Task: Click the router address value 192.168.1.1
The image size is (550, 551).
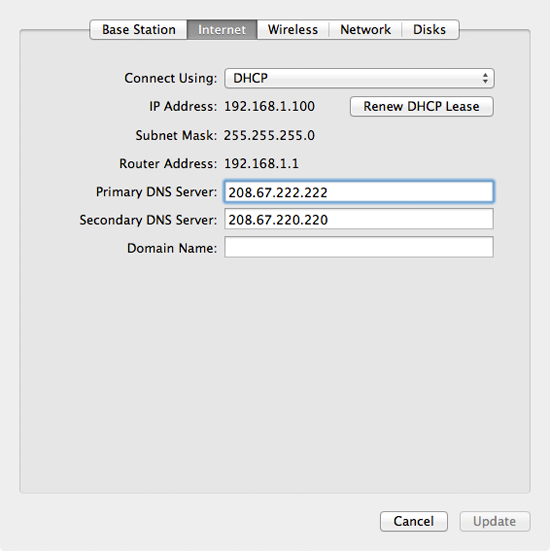Action: pyautogui.click(x=261, y=163)
